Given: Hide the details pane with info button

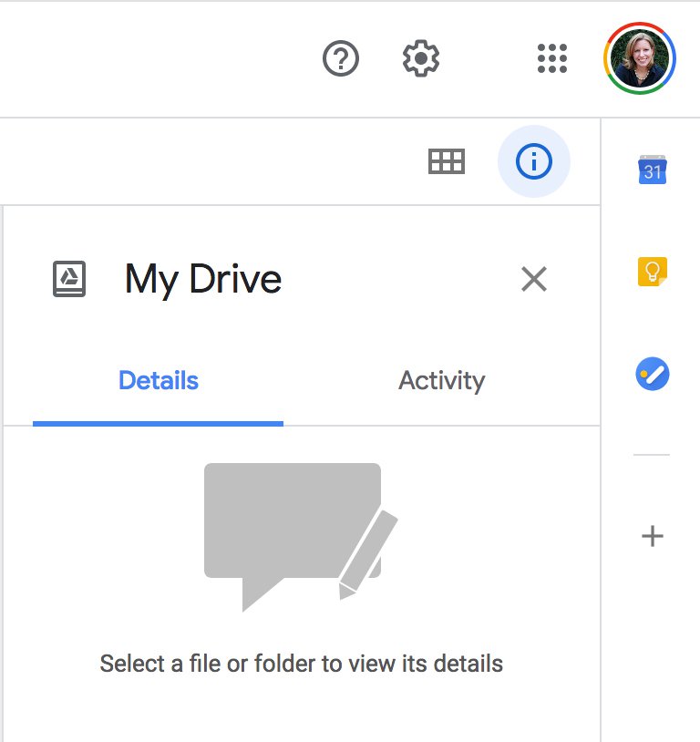Looking at the screenshot, I should pos(533,162).
